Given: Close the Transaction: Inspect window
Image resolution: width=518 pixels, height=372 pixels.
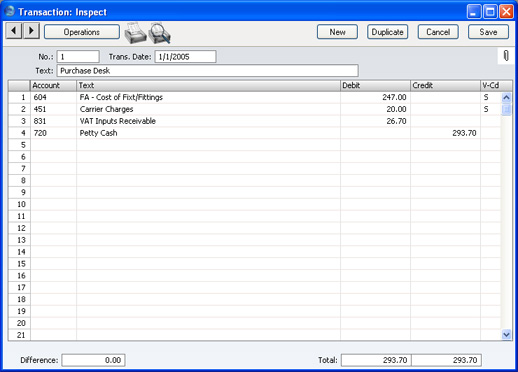Looking at the screenshot, I should [x=507, y=12].
